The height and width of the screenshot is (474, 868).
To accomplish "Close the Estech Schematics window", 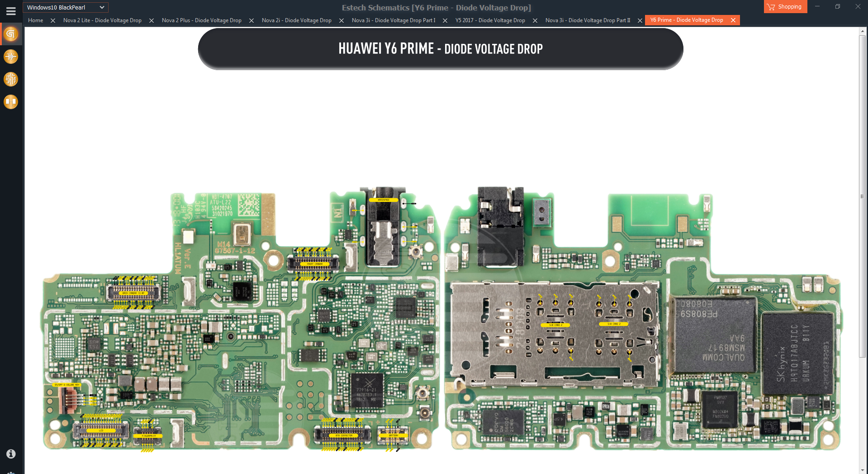I will (858, 6).
